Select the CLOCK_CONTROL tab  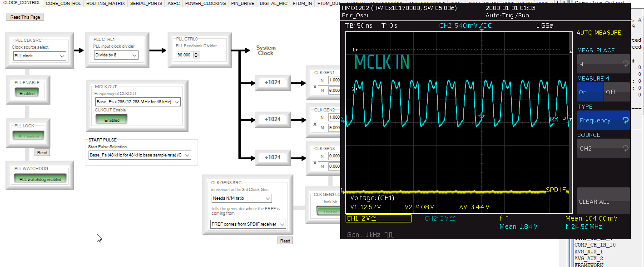tap(22, 3)
